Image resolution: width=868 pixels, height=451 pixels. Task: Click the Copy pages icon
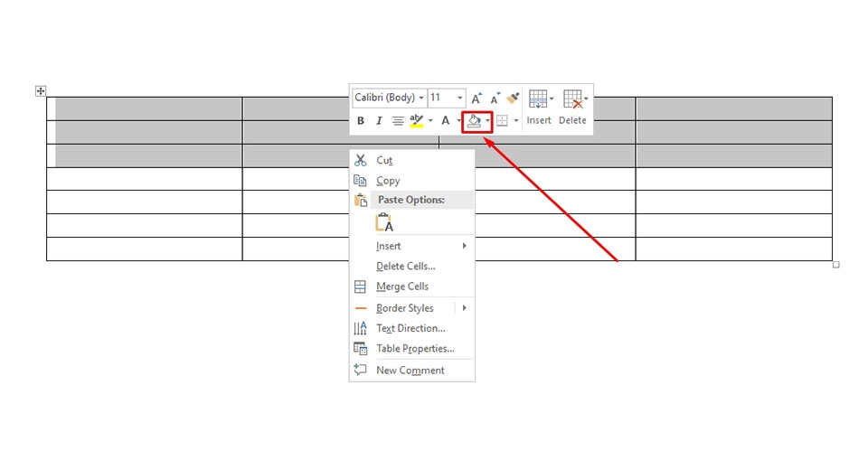360,181
